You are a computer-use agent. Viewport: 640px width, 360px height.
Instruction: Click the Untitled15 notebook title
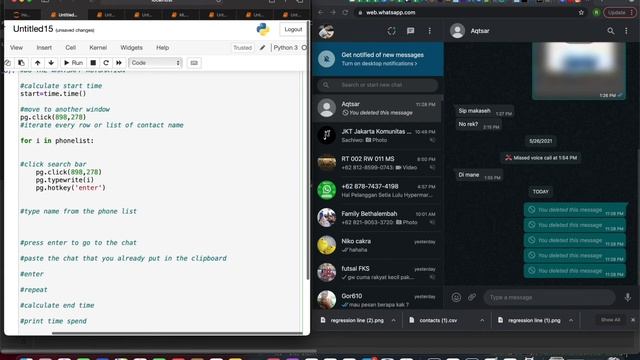33,29
